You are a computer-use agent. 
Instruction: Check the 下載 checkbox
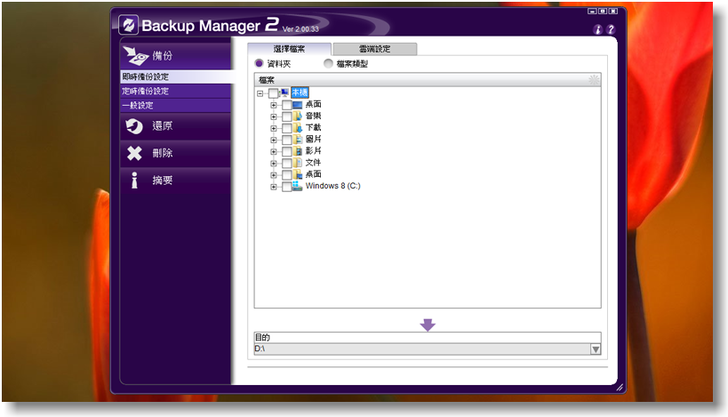(x=286, y=128)
